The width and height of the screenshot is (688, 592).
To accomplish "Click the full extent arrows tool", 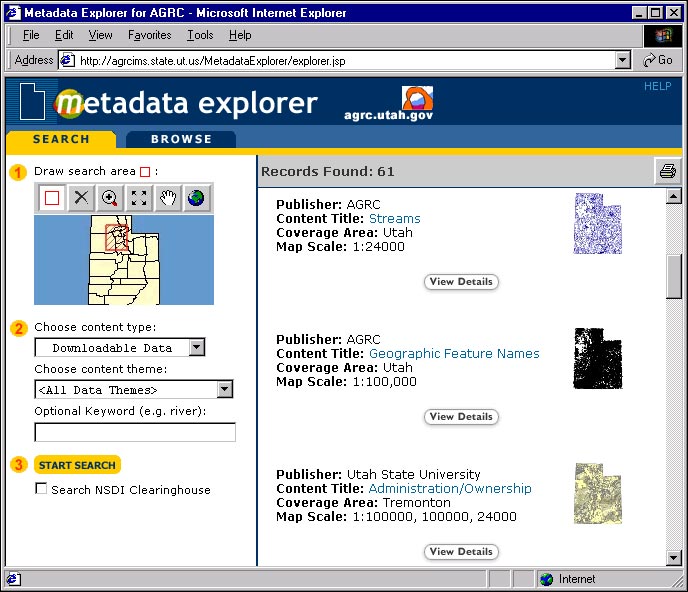I will pyautogui.click(x=139, y=198).
